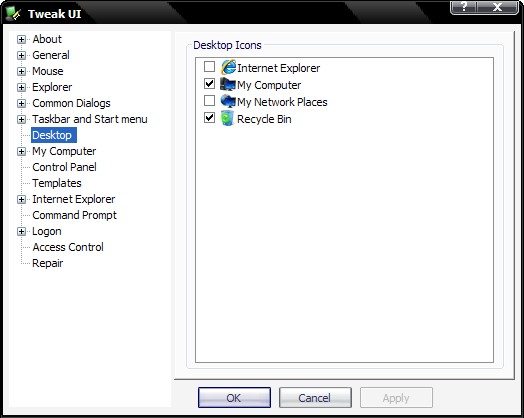Image resolution: width=524 pixels, height=418 pixels.
Task: Click the Cancel button
Action: pyautogui.click(x=315, y=398)
